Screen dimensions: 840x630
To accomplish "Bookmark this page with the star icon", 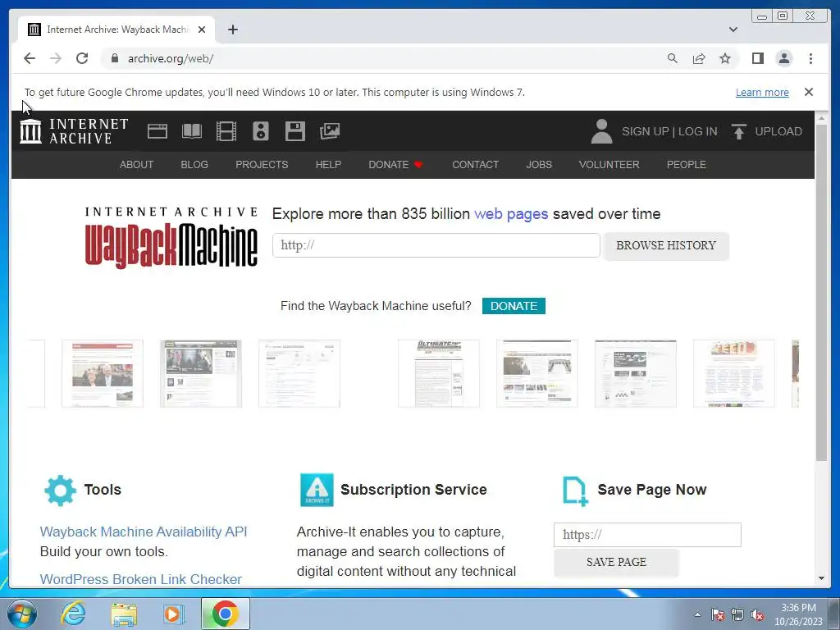I will click(725, 58).
